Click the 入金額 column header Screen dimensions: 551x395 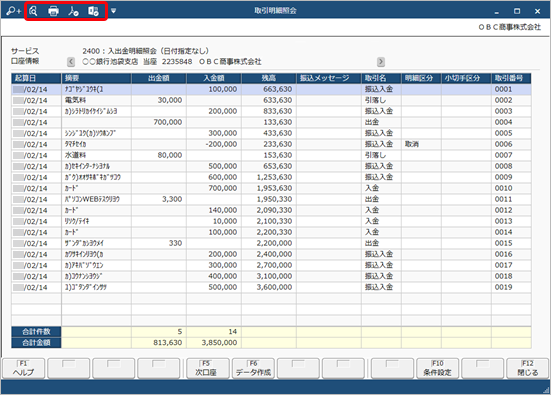[x=214, y=78]
